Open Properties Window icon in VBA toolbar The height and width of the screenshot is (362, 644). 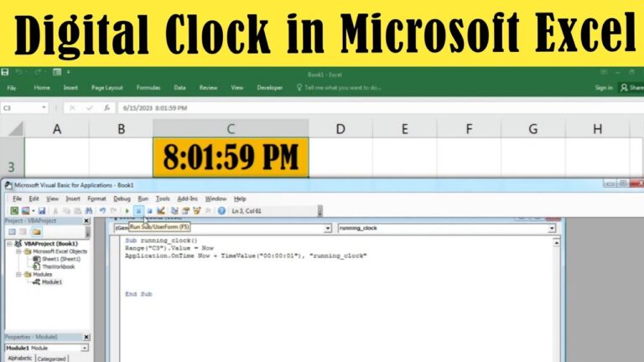185,211
